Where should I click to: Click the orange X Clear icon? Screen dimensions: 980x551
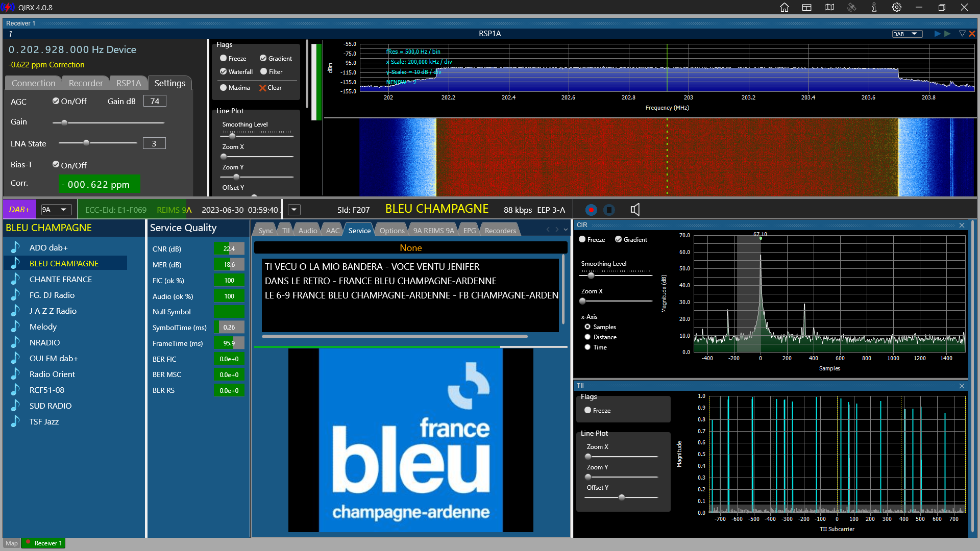click(x=263, y=88)
